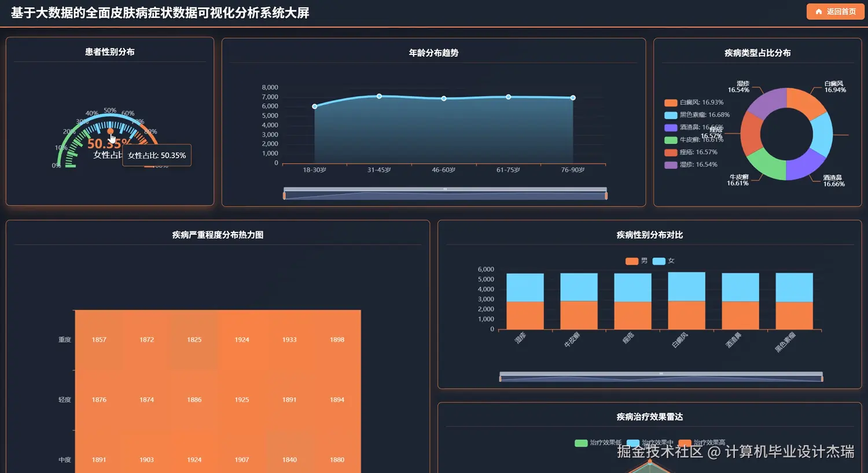Toggle the 男 series in gender comparison chart
Viewport: 868px width, 473px height.
[631, 261]
